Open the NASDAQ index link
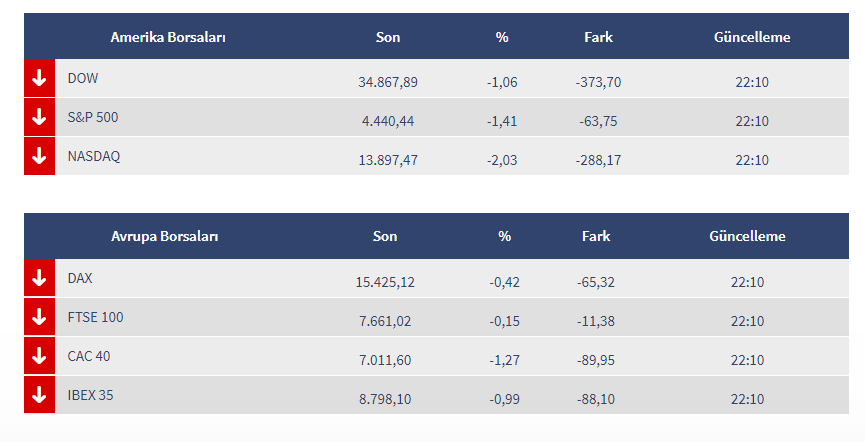This screenshot has width=865, height=442. click(x=94, y=156)
